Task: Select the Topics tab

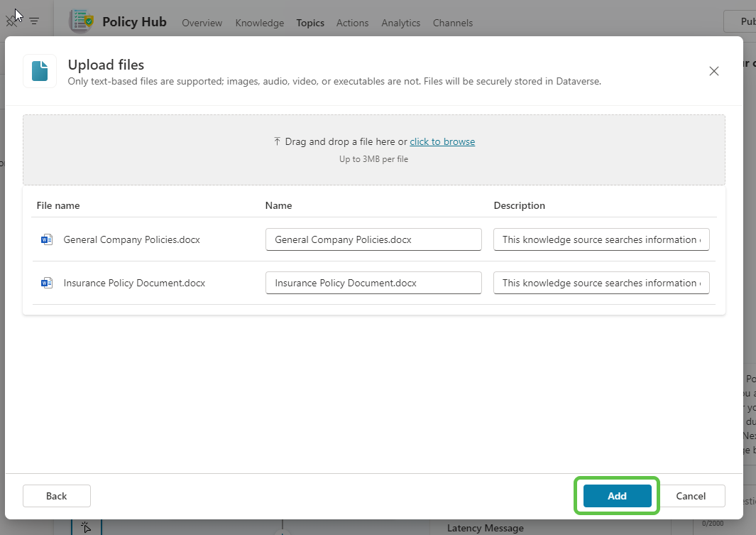Action: tap(310, 23)
